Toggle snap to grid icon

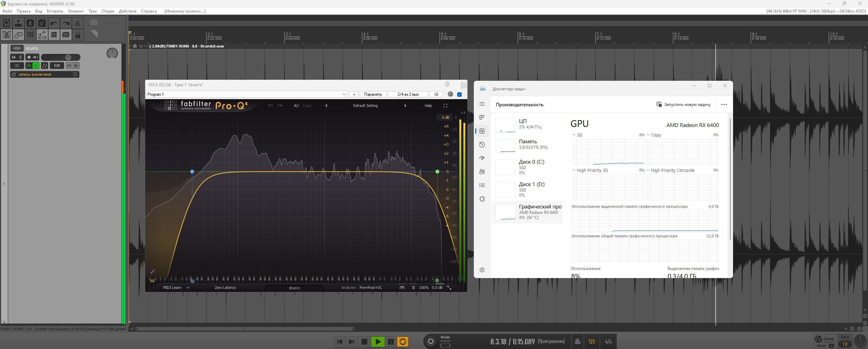pos(66,35)
